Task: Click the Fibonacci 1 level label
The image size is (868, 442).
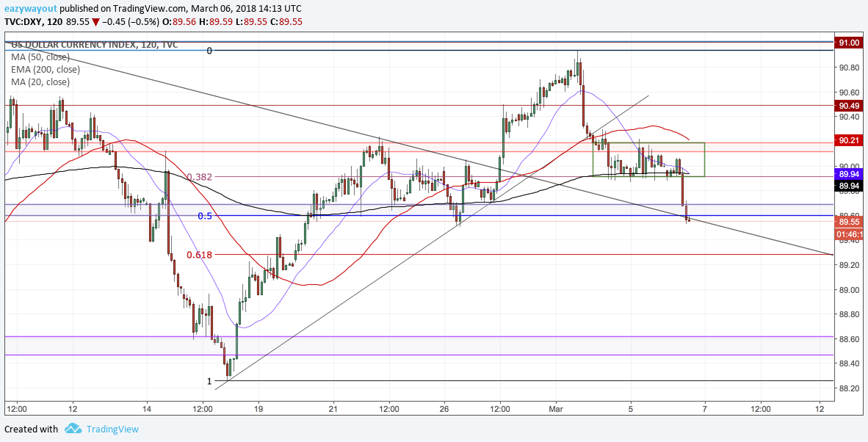Action: [209, 381]
